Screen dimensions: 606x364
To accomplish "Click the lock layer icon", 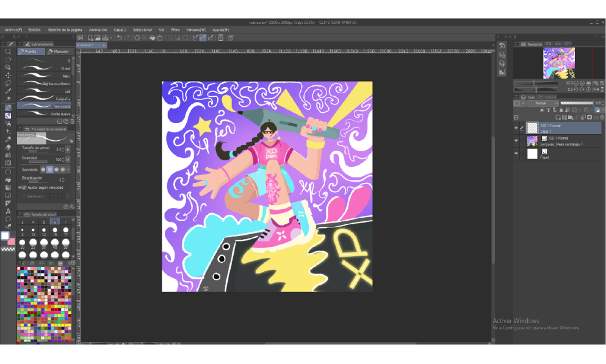I will point(561,110).
